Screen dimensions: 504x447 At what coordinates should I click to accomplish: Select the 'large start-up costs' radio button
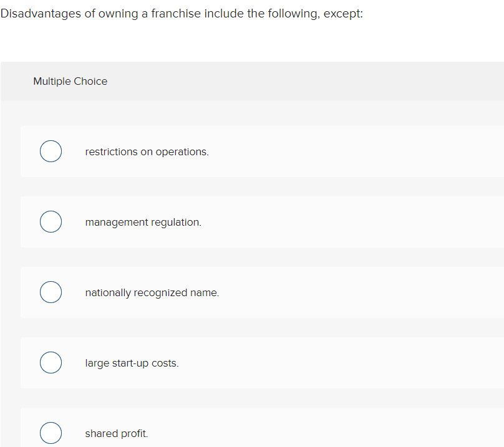tap(51, 362)
